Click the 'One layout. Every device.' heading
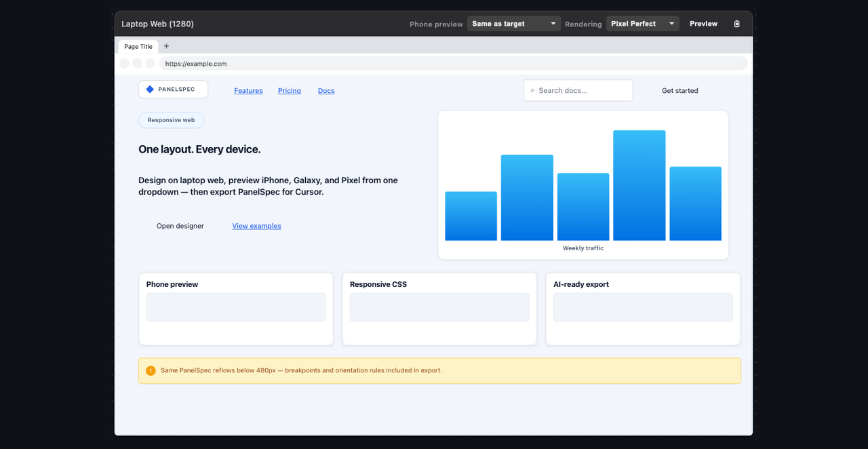This screenshot has width=868, height=449. point(199,149)
